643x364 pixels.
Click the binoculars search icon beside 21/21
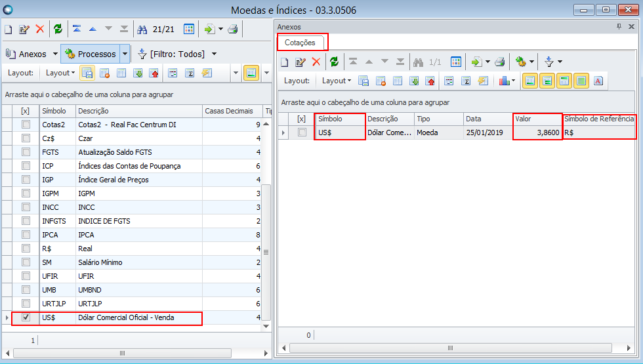142,29
